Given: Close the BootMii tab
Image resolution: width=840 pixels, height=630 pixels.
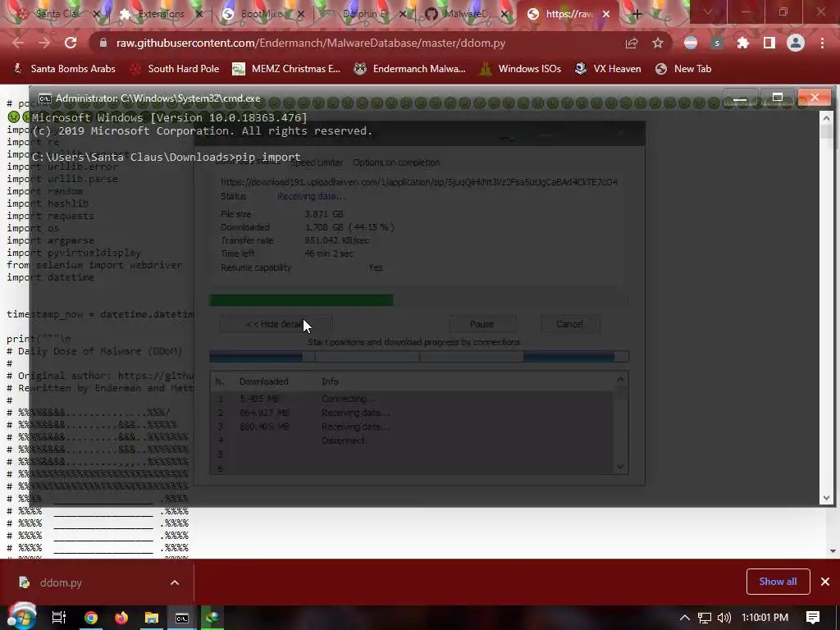Looking at the screenshot, I should pyautogui.click(x=300, y=14).
